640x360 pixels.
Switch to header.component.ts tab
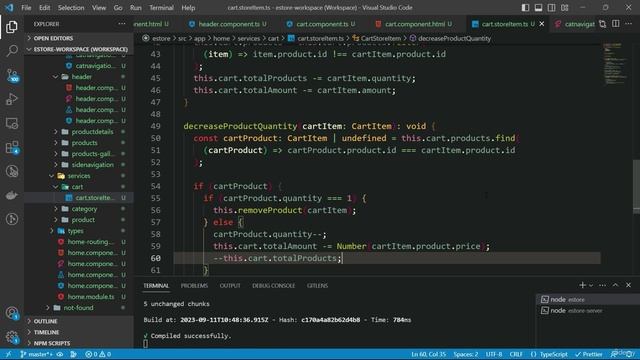pyautogui.click(x=228, y=24)
